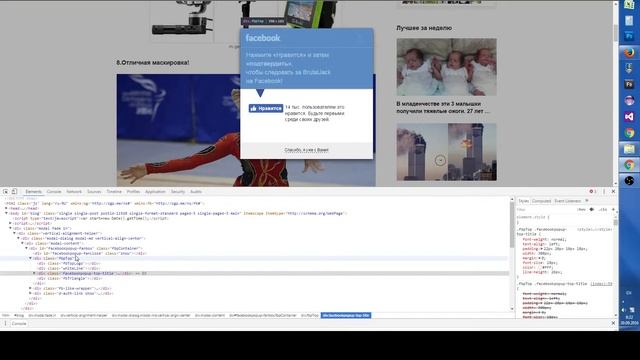The image size is (640, 360).
Task: Open the Sources tab
Action: (94, 191)
